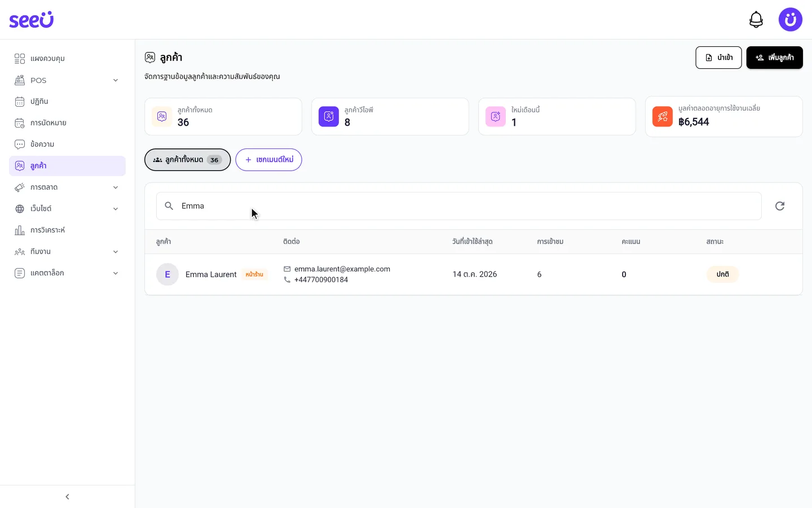Collapse the sidebar with the arrow
The height and width of the screenshot is (508, 812).
[x=67, y=497]
